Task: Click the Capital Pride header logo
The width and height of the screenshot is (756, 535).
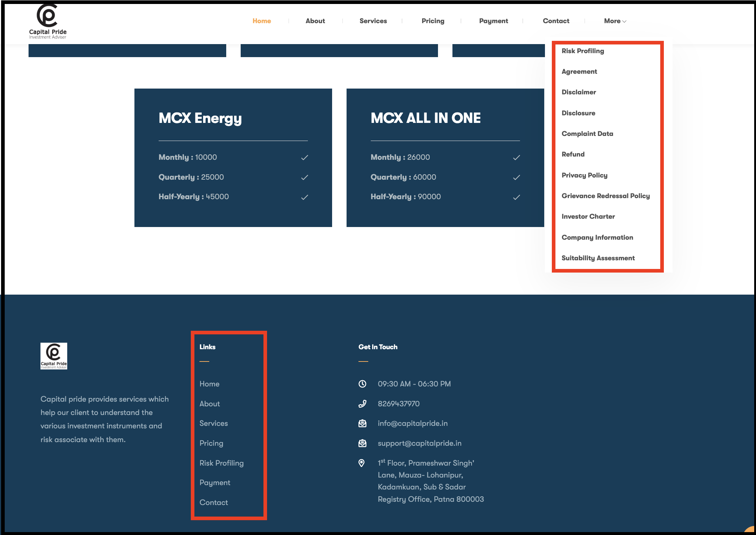Action: (48, 21)
